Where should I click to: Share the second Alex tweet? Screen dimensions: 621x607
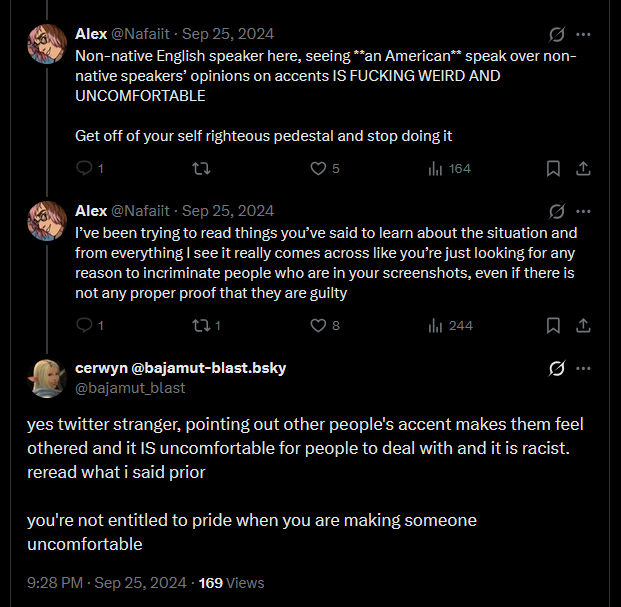click(x=584, y=325)
